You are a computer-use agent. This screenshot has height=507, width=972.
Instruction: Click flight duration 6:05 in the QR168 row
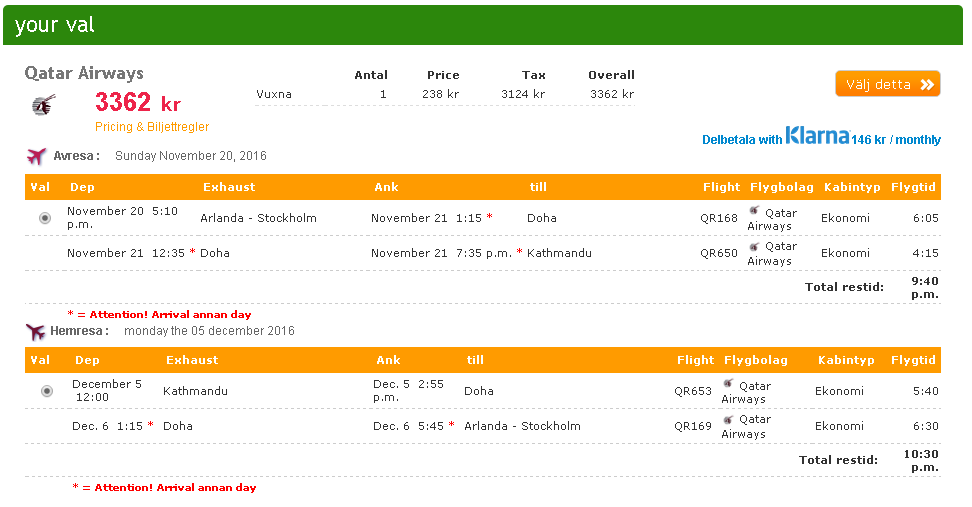926,218
